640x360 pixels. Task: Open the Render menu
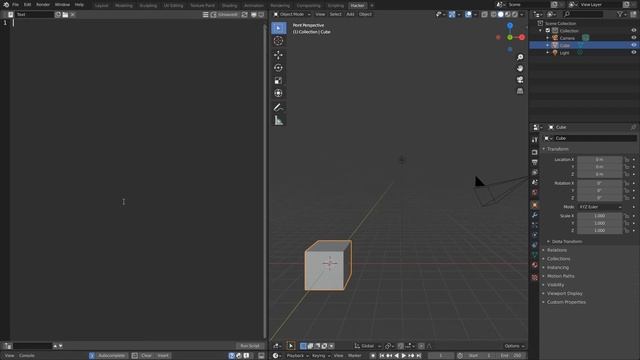tap(43, 5)
